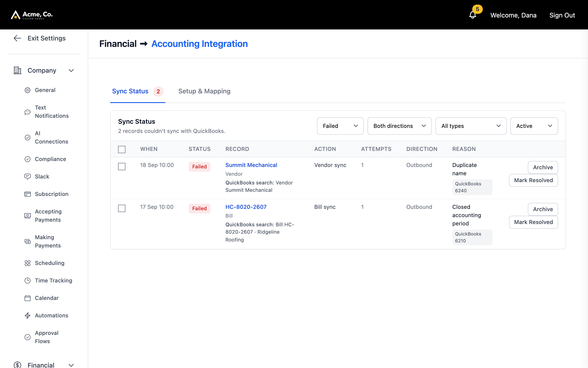Expand the Financial section chevron
588x368 pixels.
click(71, 365)
